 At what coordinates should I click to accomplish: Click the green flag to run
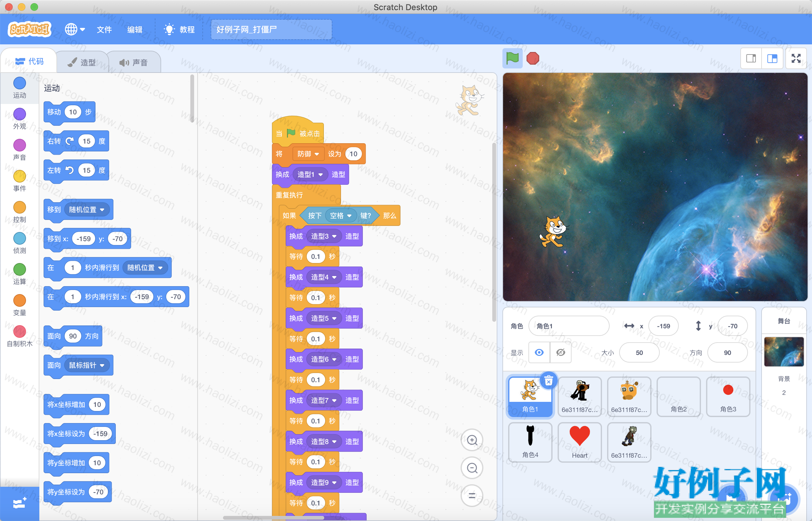click(512, 58)
